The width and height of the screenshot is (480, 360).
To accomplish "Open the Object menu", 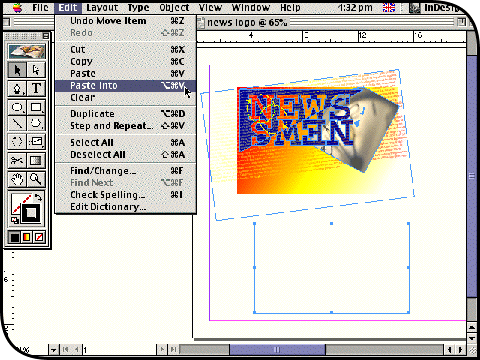I will click(x=174, y=7).
